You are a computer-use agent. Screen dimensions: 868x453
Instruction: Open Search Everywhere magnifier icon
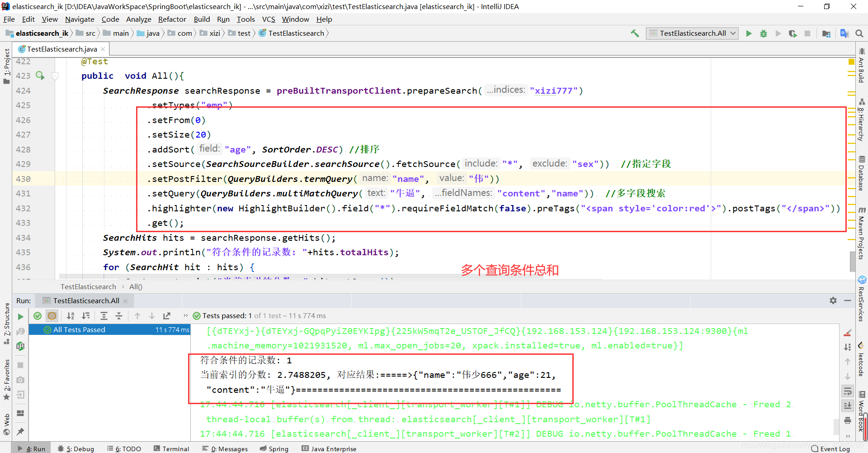pos(859,33)
